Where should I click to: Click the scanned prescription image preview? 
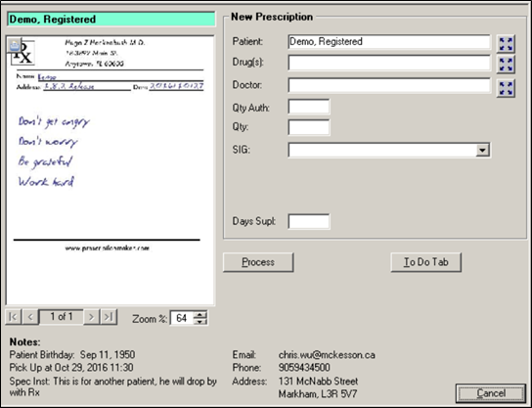(111, 170)
